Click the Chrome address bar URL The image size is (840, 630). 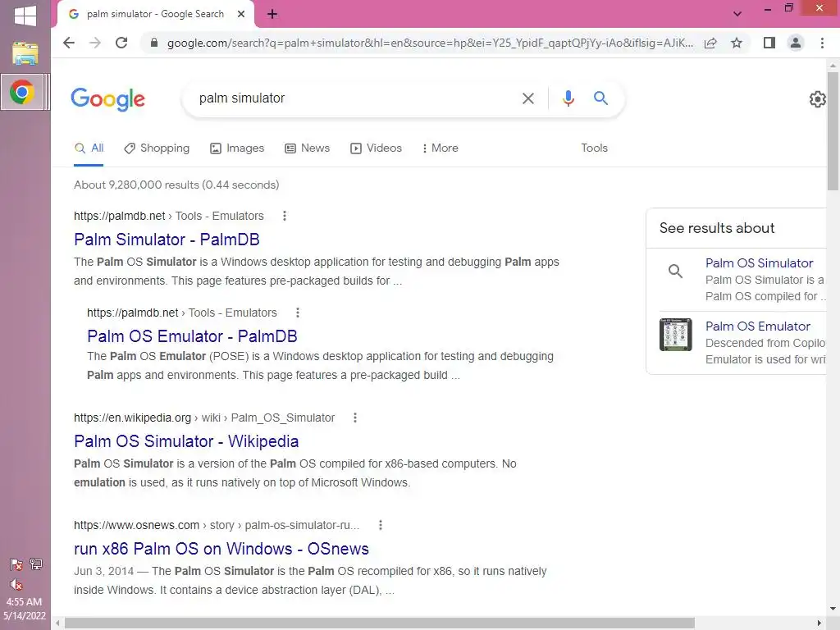point(430,43)
